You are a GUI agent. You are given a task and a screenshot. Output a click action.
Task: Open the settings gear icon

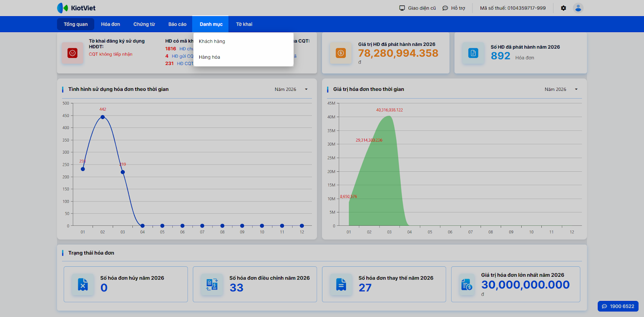tap(563, 8)
